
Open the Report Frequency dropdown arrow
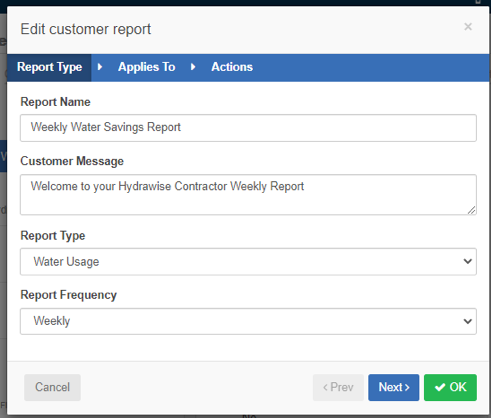(468, 321)
